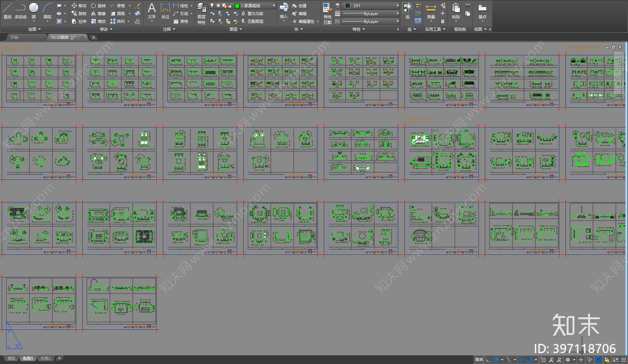Start the Stretch (拉伸) command
Viewport: 628px width, 364px height.
click(x=79, y=22)
